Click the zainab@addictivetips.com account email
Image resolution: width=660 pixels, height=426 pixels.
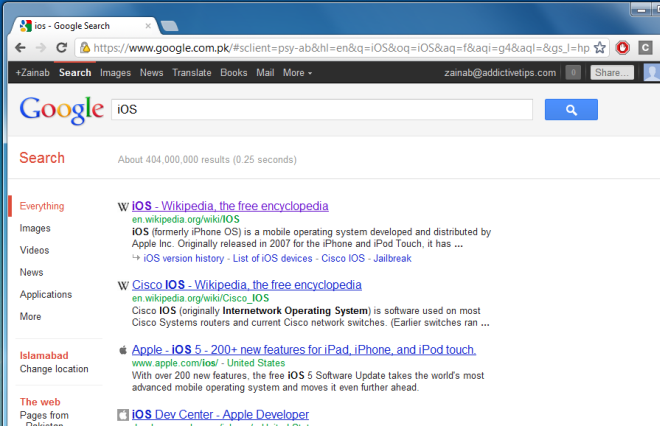coord(500,73)
